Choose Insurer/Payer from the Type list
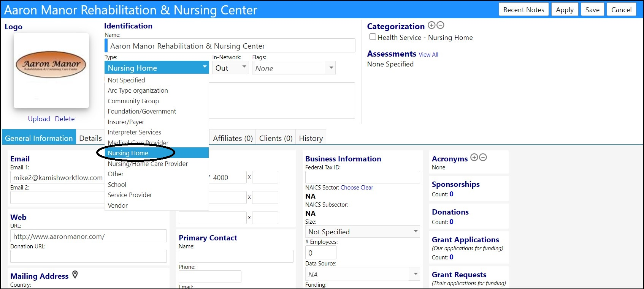The height and width of the screenshot is (289, 644). (x=157, y=122)
